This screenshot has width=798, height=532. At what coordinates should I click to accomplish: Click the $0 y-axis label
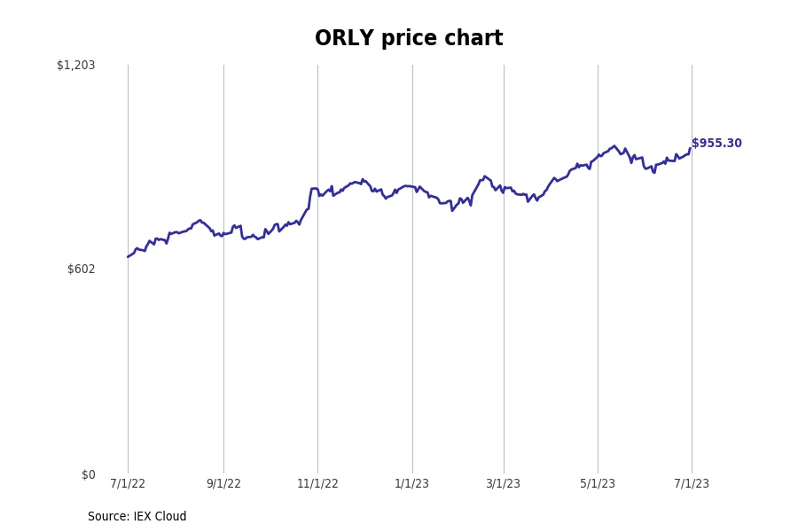pos(88,474)
